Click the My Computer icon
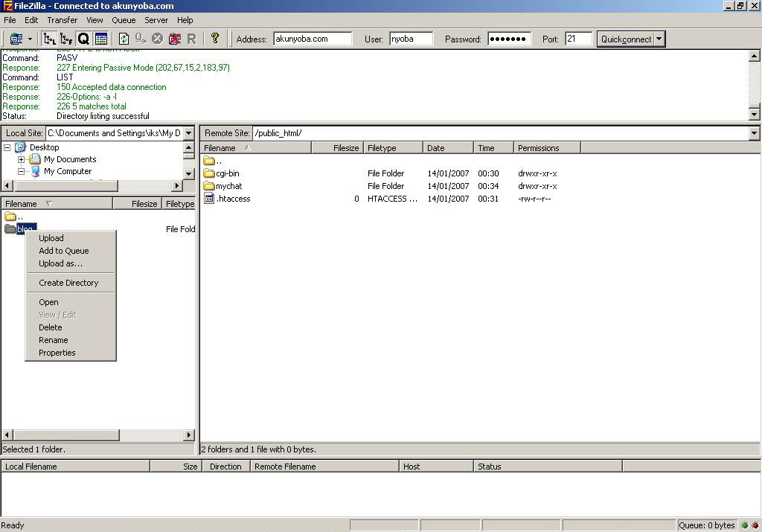Viewport: 762px width, 532px height. coord(35,171)
